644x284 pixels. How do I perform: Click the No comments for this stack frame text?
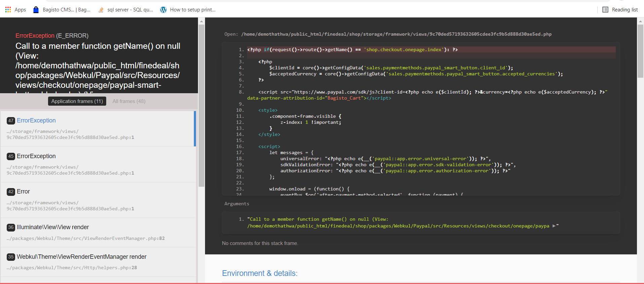pyautogui.click(x=260, y=243)
